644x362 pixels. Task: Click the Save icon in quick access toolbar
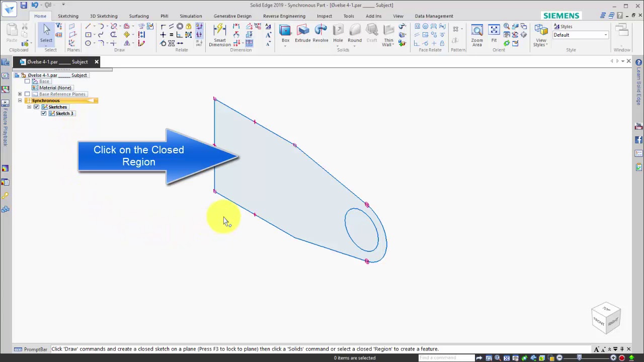point(24,6)
